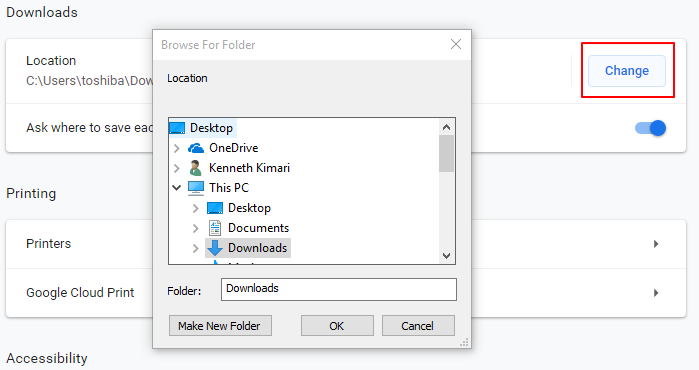Select the blue Downloads arrow icon
Screen dimensions: 699x370
[x=215, y=248]
